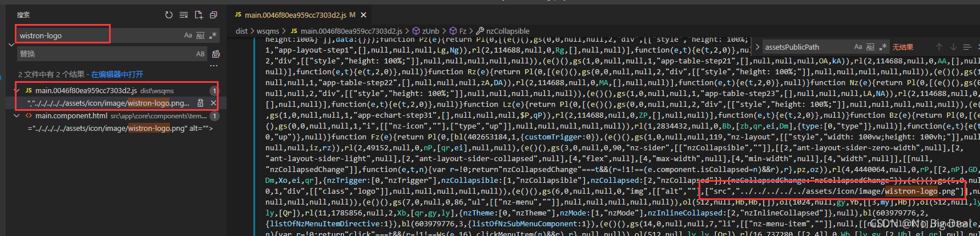Toggle regular expression in sidebar search
Viewport: 980px width, 236px height.
coord(213,35)
